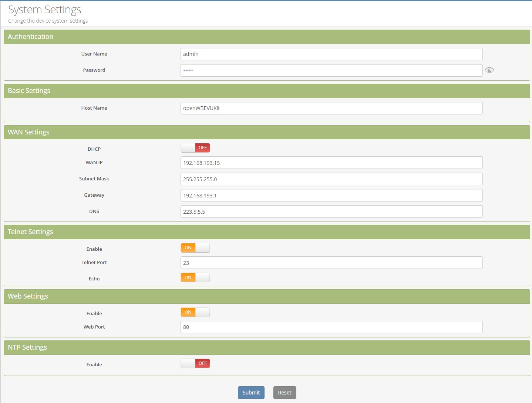Click the Basic Settings section header
The width and height of the screenshot is (532, 403).
pos(267,91)
